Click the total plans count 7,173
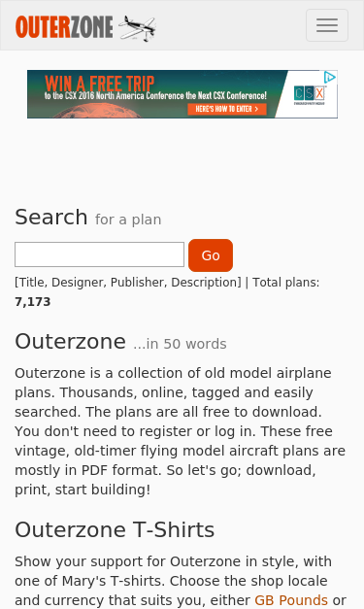 (33, 302)
